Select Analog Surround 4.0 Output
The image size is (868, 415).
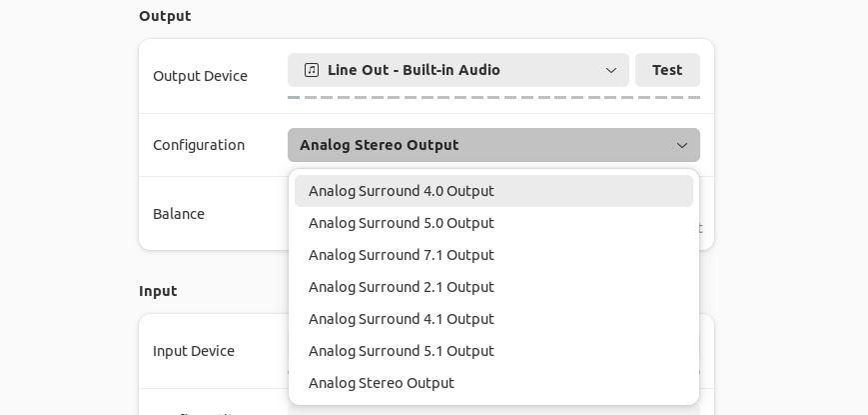[x=401, y=191]
